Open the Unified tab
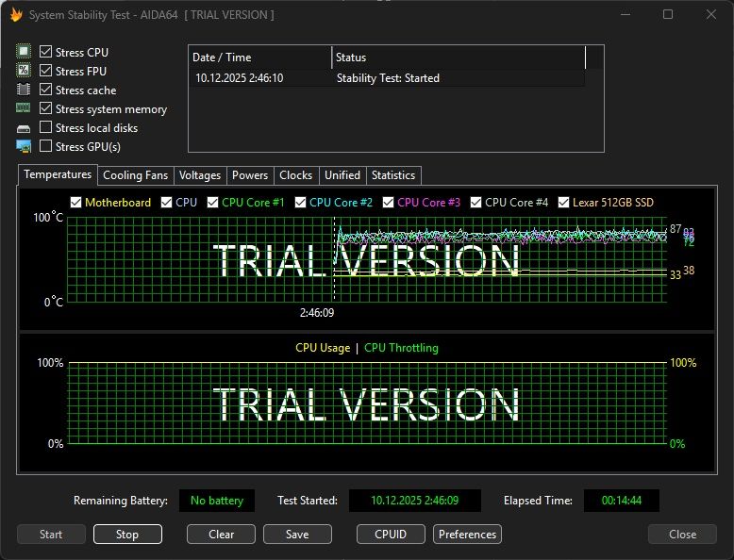Screen dimensions: 734x560 [342, 175]
